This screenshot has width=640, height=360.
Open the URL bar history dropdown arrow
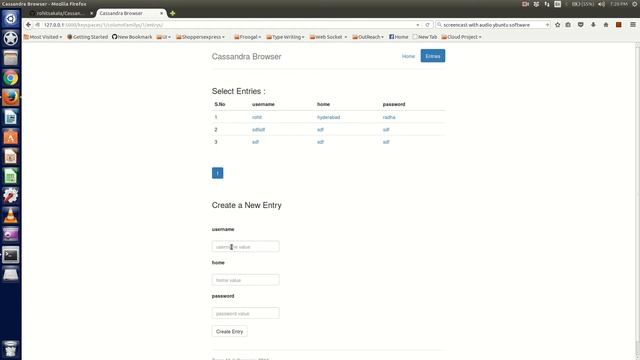click(x=418, y=25)
